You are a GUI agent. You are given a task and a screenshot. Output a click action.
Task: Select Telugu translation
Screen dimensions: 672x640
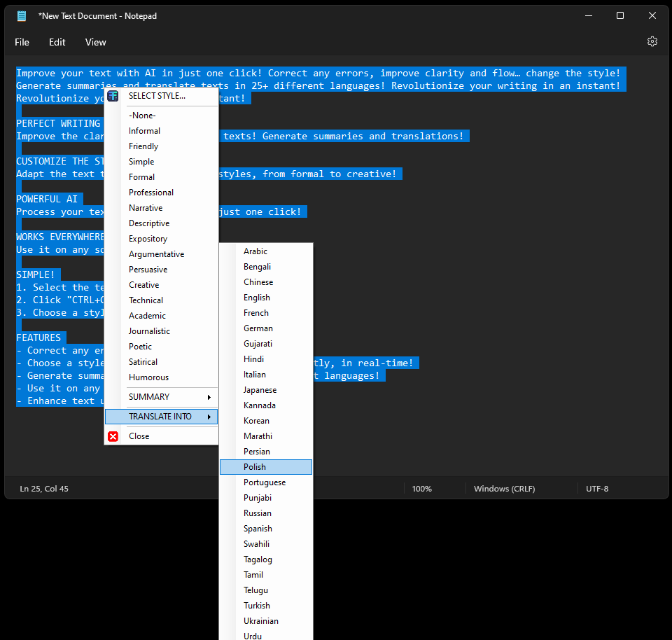(x=266, y=591)
